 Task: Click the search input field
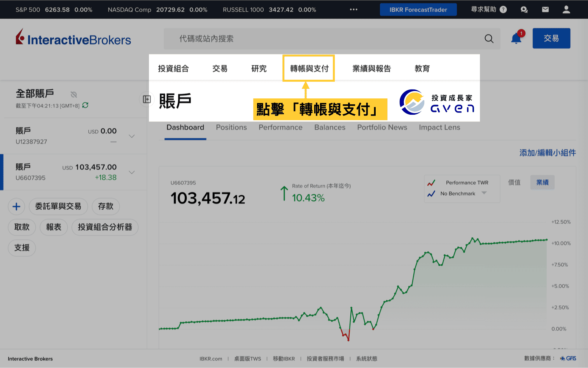click(332, 39)
